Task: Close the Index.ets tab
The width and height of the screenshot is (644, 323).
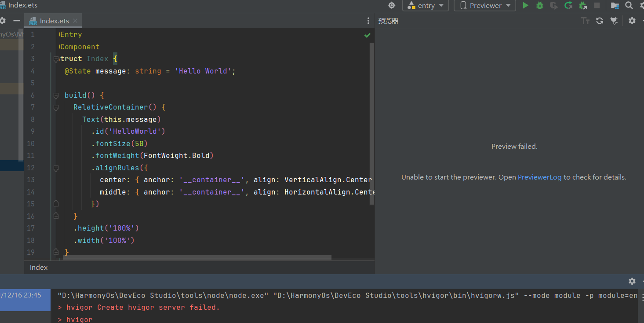Action: 75,21
